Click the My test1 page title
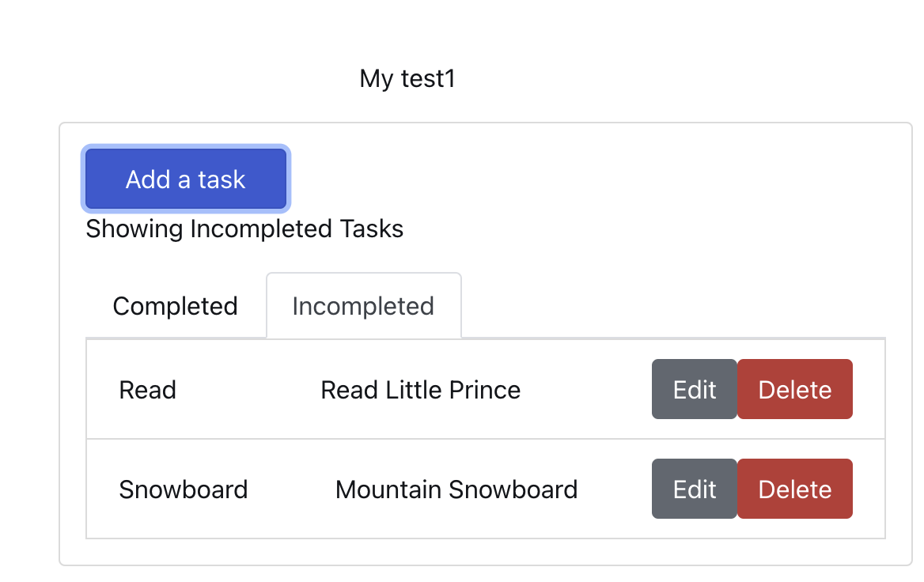The width and height of the screenshot is (924, 582). [407, 79]
